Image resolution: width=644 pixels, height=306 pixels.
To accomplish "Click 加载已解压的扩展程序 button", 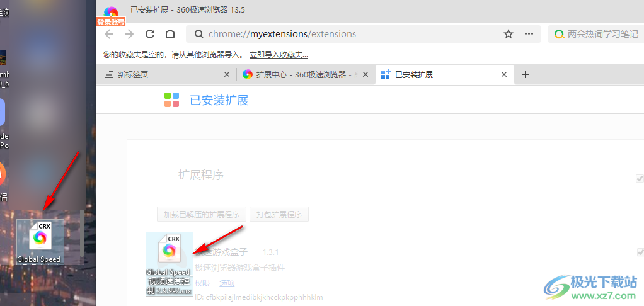I will pyautogui.click(x=202, y=214).
